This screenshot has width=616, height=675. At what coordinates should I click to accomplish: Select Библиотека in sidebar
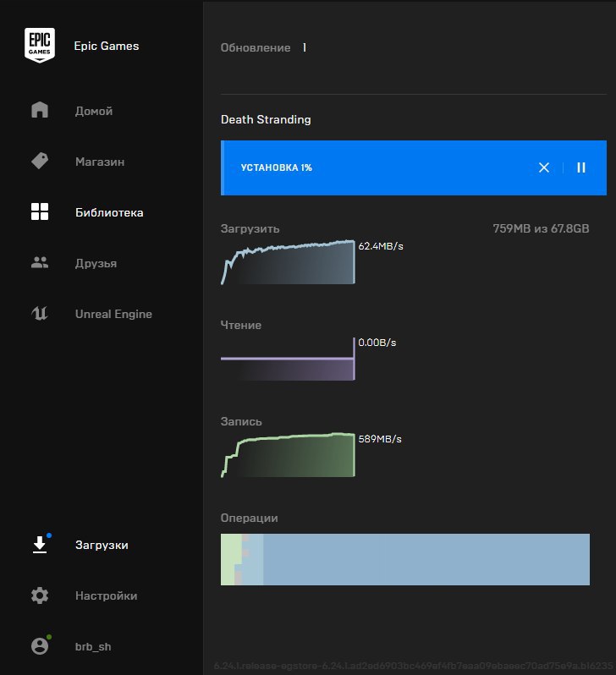tap(109, 212)
